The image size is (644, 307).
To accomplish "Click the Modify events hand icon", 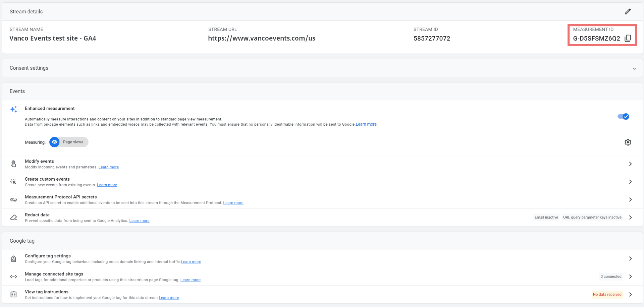I will [13, 164].
